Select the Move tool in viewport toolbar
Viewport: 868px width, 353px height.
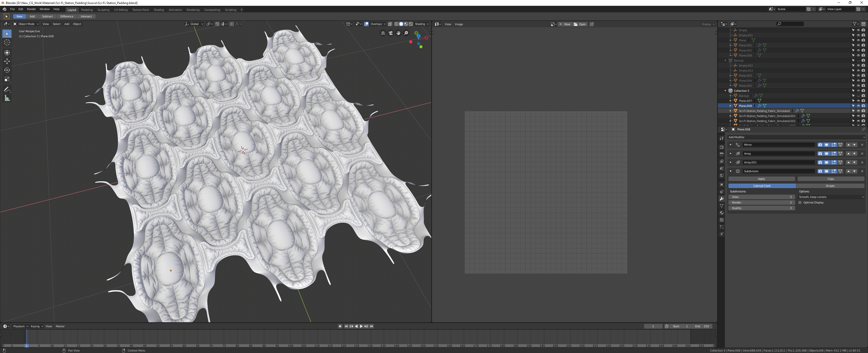coord(7,61)
